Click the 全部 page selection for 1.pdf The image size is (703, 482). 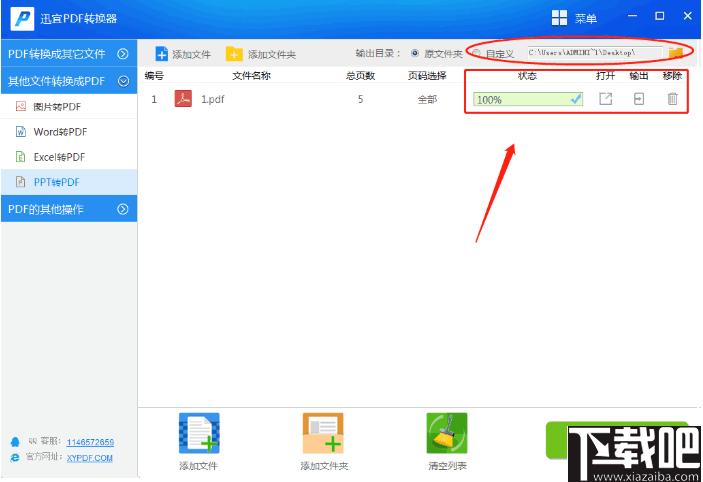(427, 99)
